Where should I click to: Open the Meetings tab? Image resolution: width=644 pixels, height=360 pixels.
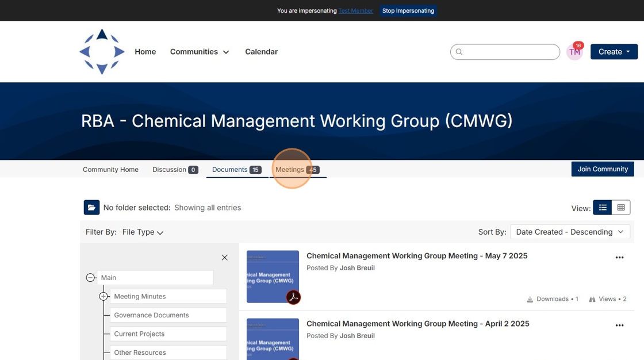tap(297, 169)
